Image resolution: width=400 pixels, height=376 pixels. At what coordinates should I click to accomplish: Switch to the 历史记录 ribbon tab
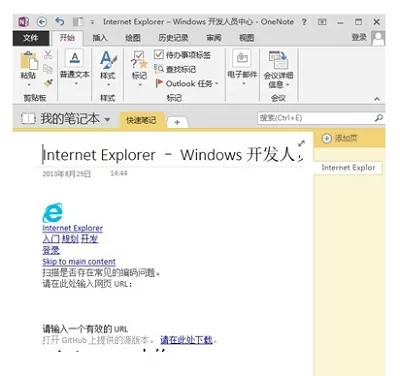coord(173,38)
